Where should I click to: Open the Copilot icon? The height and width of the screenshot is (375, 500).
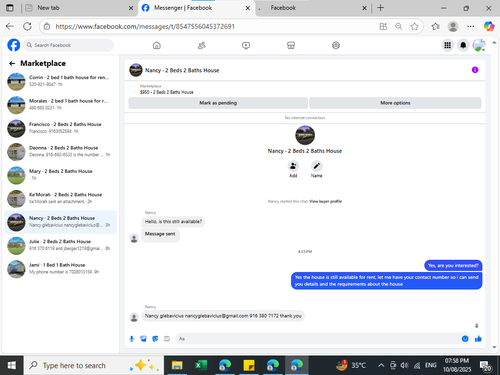489,26
